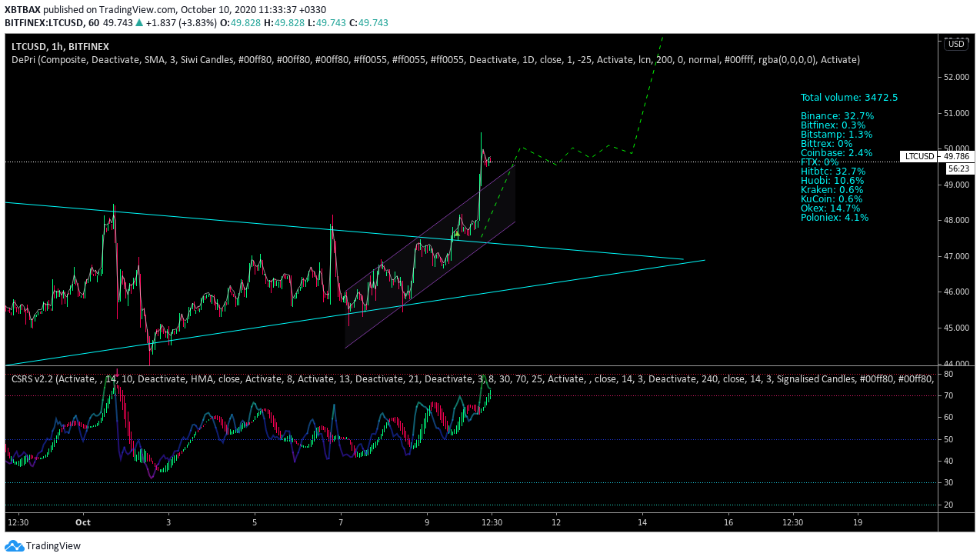Click the 'O:49.828' open value
Screen dimensions: 980x560
240,23
